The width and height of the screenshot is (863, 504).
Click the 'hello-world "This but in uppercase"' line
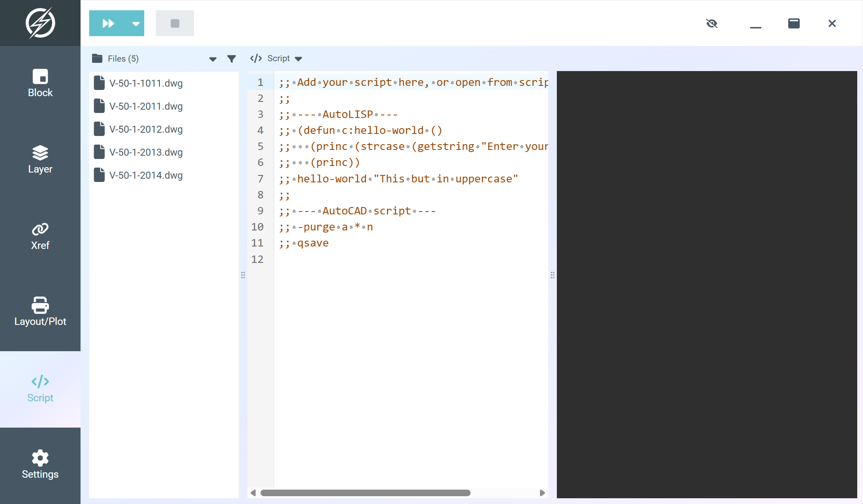click(x=398, y=179)
